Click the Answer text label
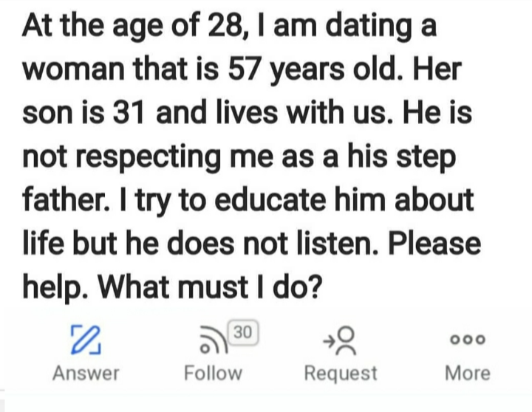This screenshot has width=532, height=412. (x=86, y=374)
